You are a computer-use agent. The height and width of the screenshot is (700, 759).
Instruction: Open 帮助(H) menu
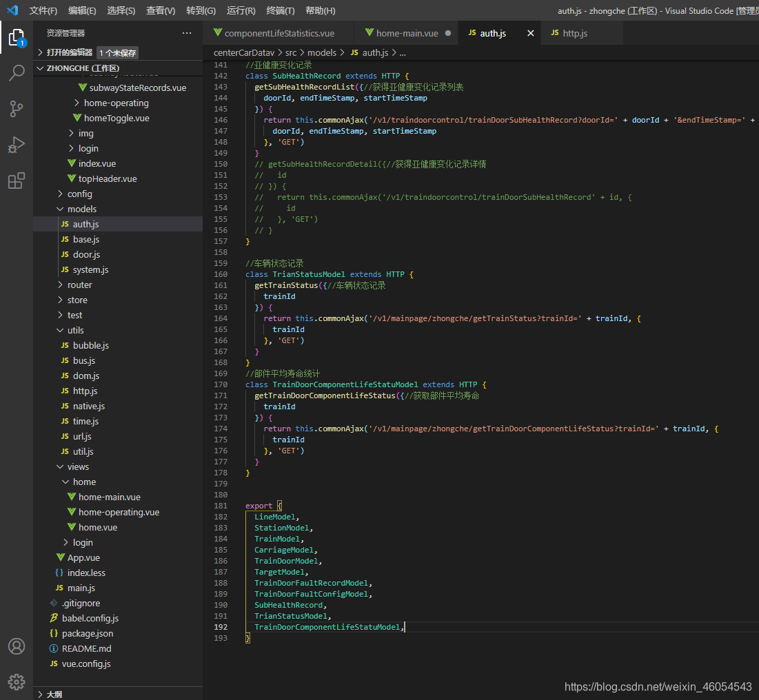tap(321, 10)
